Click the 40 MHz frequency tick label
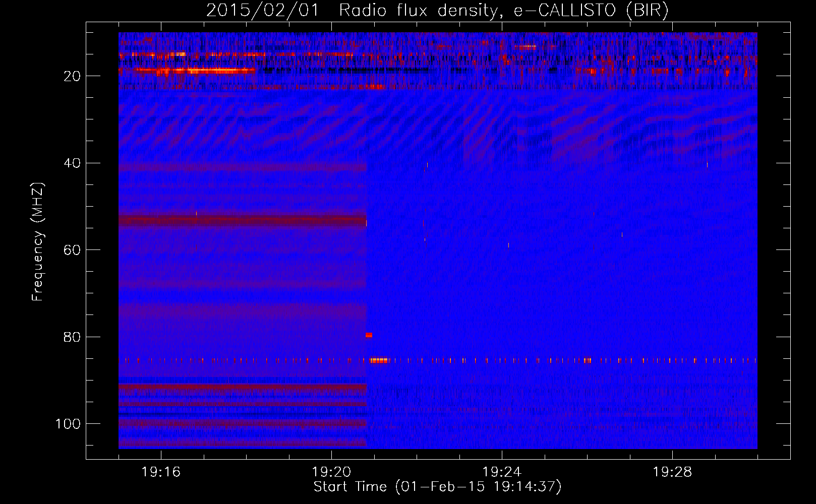This screenshot has height=504, width=816. (x=73, y=163)
